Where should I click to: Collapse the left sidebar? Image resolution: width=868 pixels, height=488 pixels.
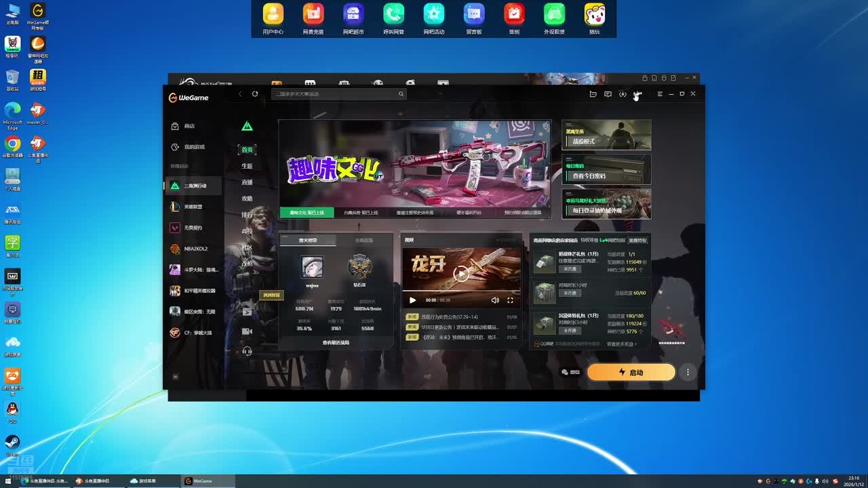point(176,377)
